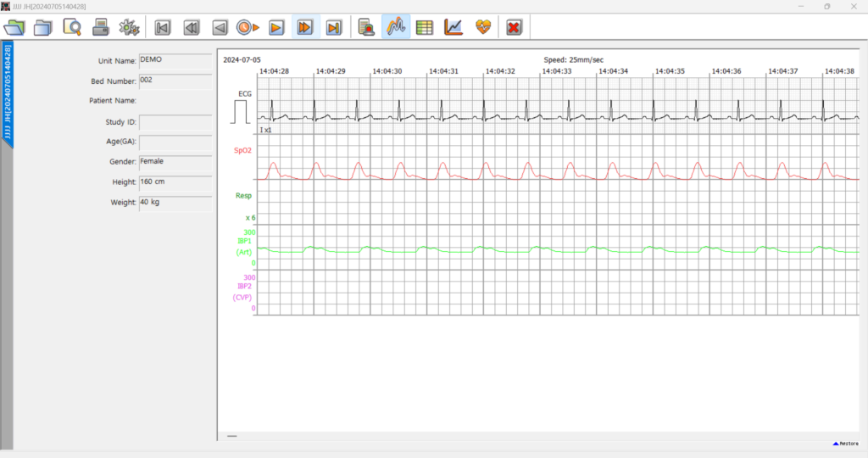Click the Speed: 25mm/sec text
Viewport: 868px width, 458px height.
coord(574,60)
